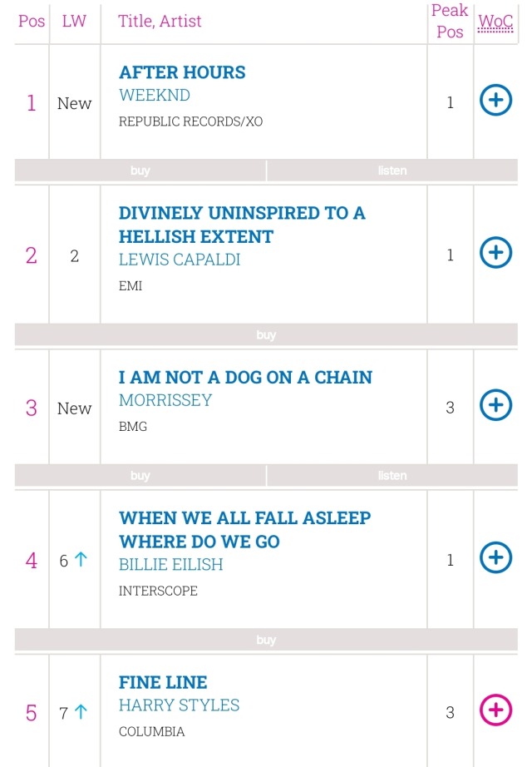Click buy under Billie Eilish album
Viewport: 532px width, 767px height.
coord(266,640)
